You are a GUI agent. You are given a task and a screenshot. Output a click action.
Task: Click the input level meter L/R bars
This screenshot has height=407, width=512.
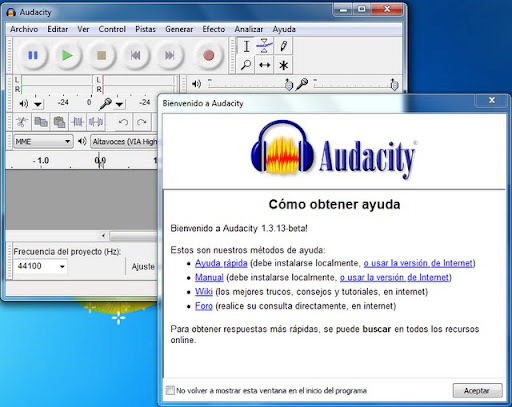(x=135, y=85)
